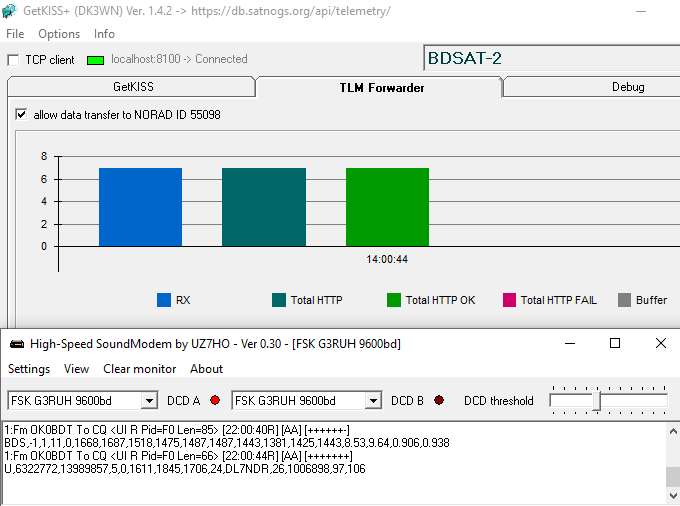This screenshot has width=680, height=506.
Task: Click the DCD B dark red indicator light
Action: point(439,400)
